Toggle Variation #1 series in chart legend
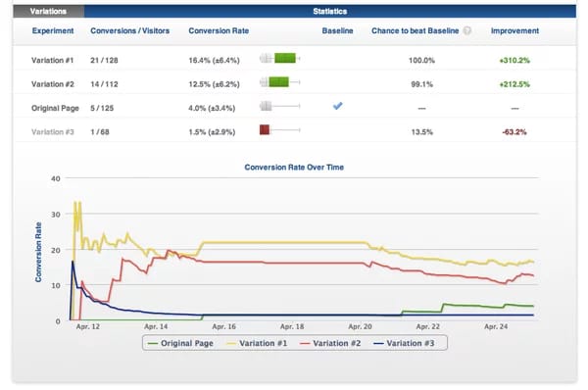588x390 pixels. (257, 343)
